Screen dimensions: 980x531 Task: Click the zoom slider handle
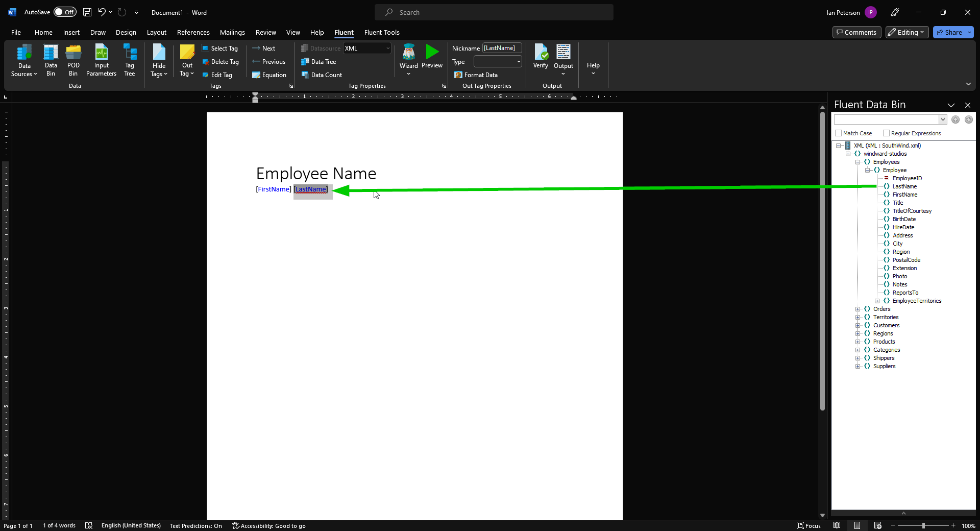(923, 525)
